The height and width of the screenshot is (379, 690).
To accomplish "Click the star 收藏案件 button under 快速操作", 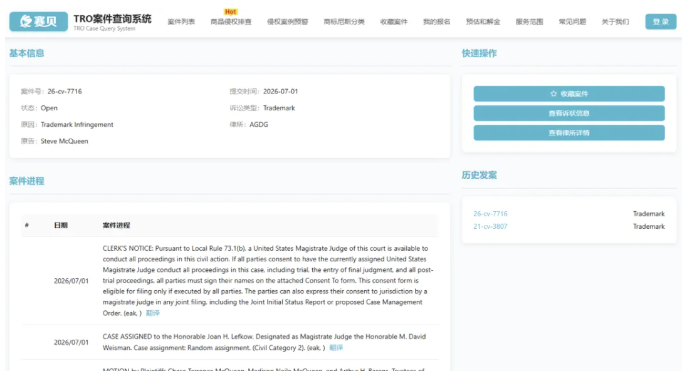I will coord(569,94).
